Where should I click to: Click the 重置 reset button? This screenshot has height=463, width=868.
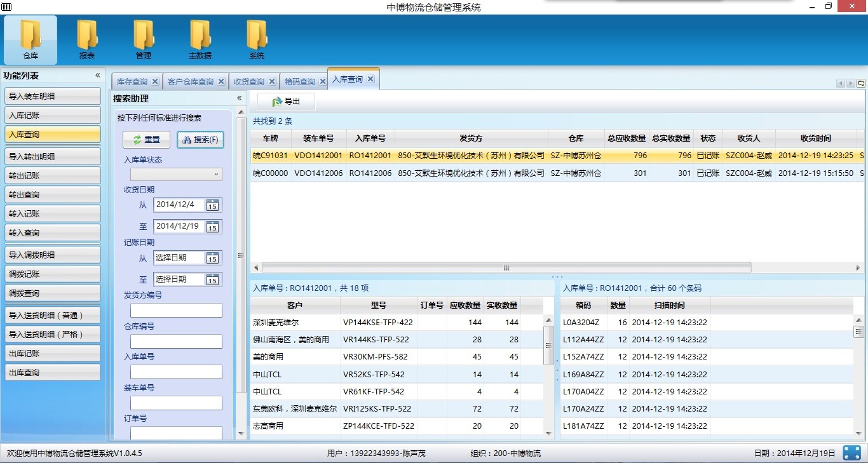(x=146, y=140)
